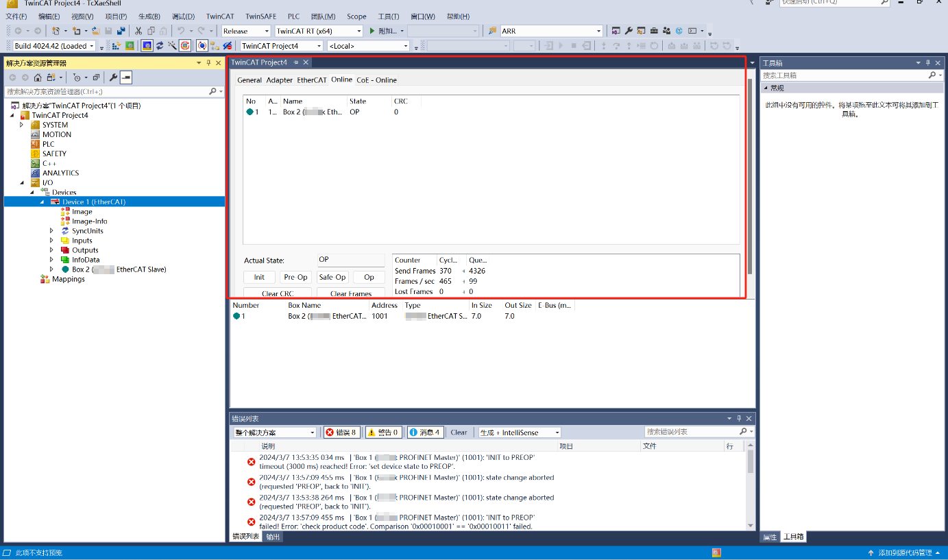948x560 pixels.
Task: Open the Build 4024.42 version dropdown
Action: click(92, 46)
